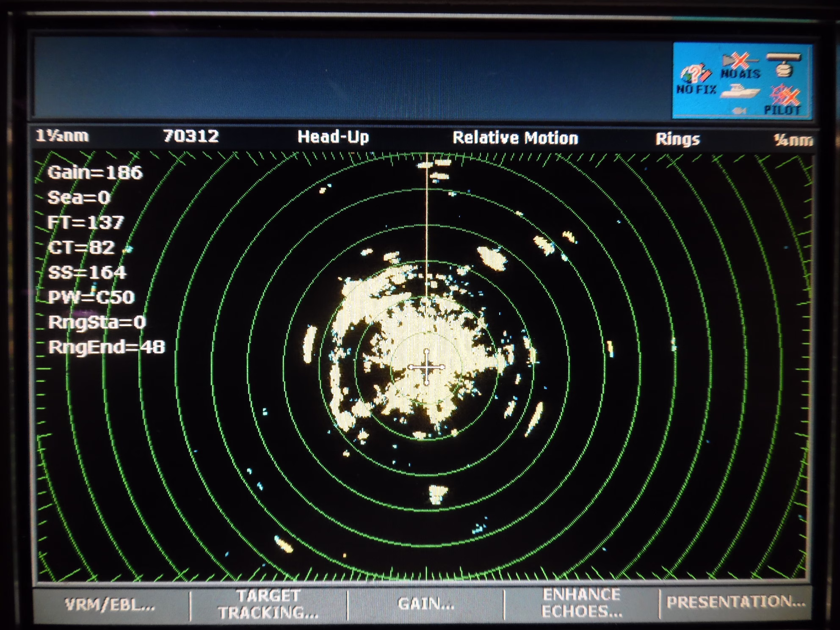Open the GAIN soft key menu
The height and width of the screenshot is (630, 840).
coord(426,604)
